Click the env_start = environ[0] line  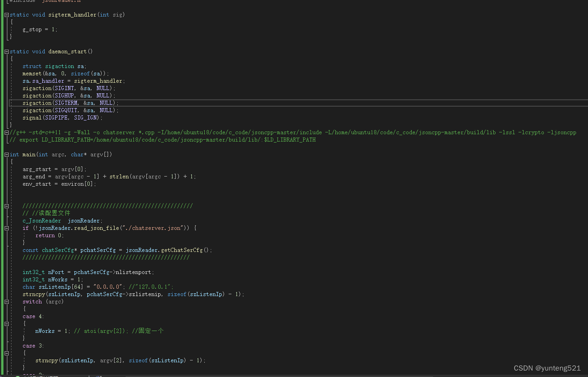pos(59,183)
